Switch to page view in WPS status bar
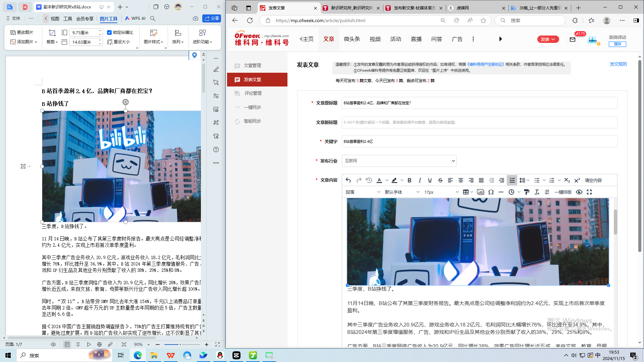The image size is (644, 362). (x=67, y=345)
